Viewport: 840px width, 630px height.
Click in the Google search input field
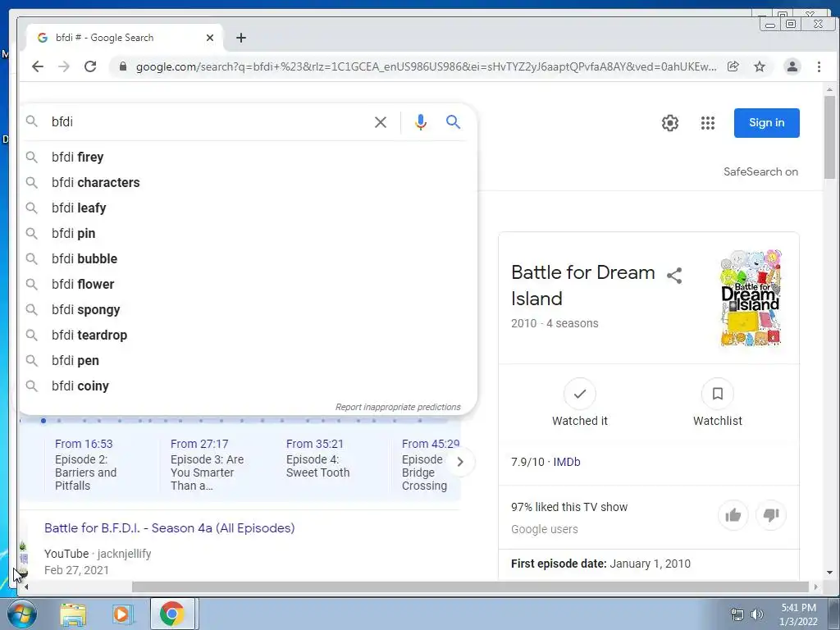pos(209,122)
